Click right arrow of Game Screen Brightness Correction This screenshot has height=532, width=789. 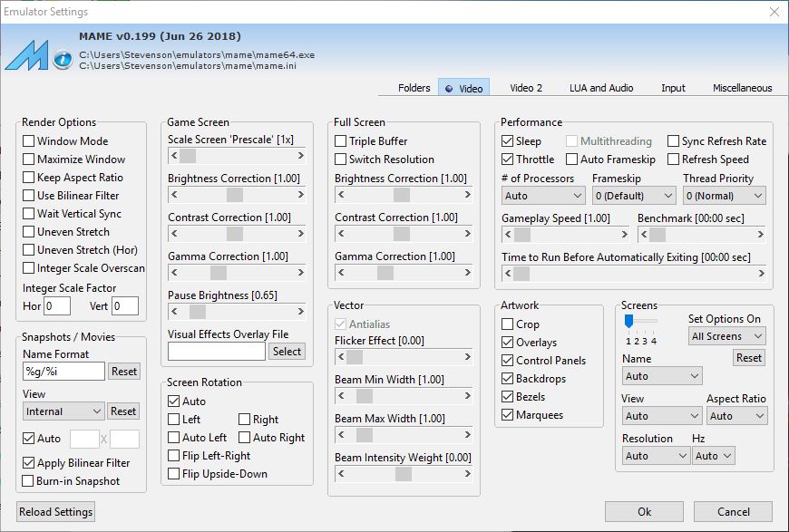tap(300, 194)
